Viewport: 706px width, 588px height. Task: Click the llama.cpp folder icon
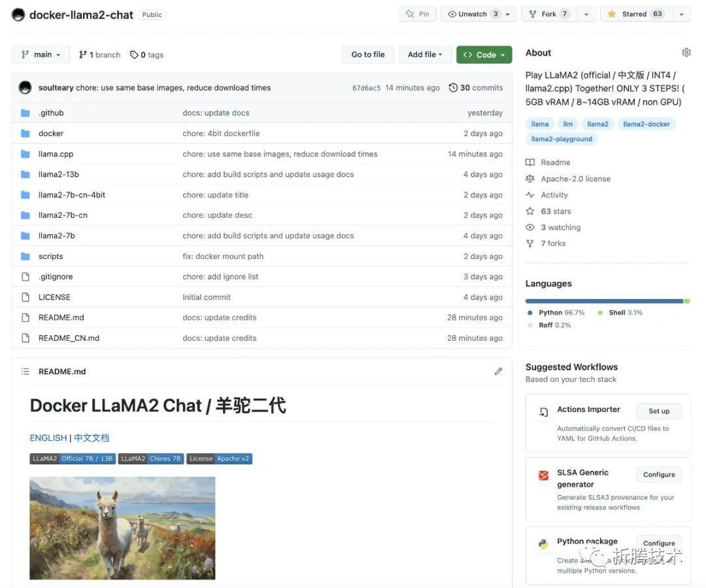(25, 154)
